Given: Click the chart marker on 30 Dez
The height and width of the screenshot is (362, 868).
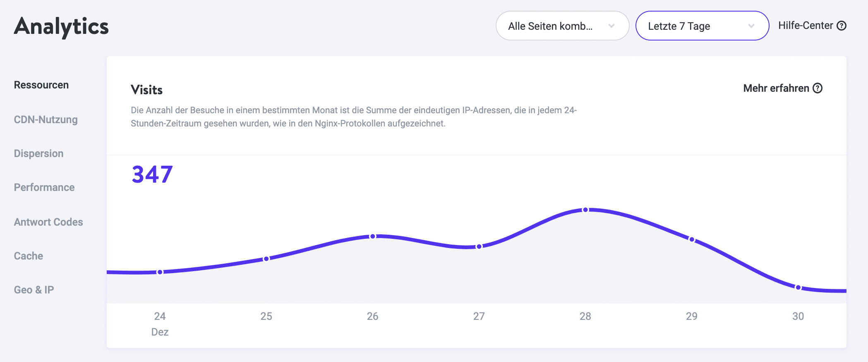Looking at the screenshot, I should click(x=798, y=286).
